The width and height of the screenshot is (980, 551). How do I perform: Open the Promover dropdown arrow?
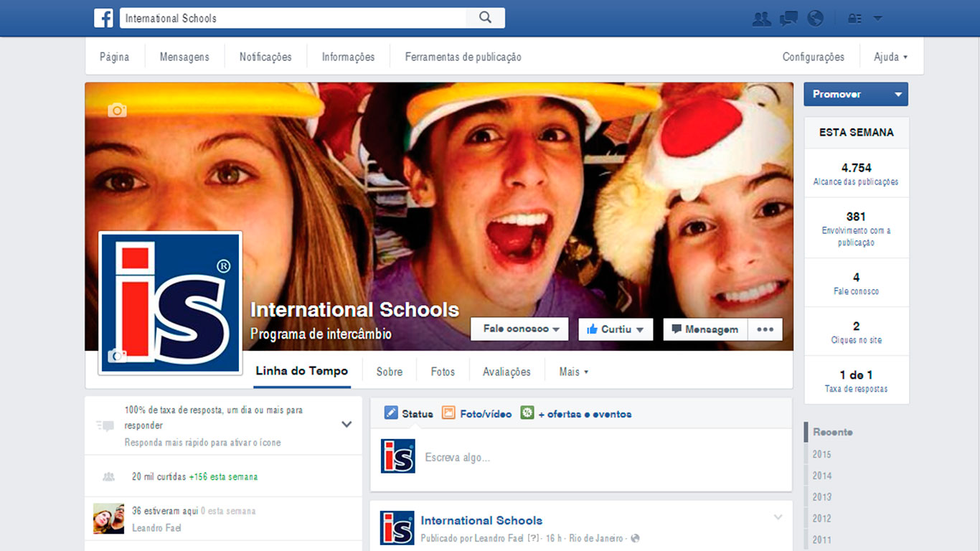[898, 94]
